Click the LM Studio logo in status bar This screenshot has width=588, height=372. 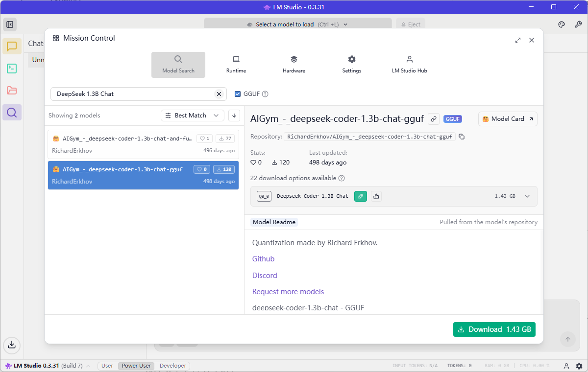(x=8, y=366)
